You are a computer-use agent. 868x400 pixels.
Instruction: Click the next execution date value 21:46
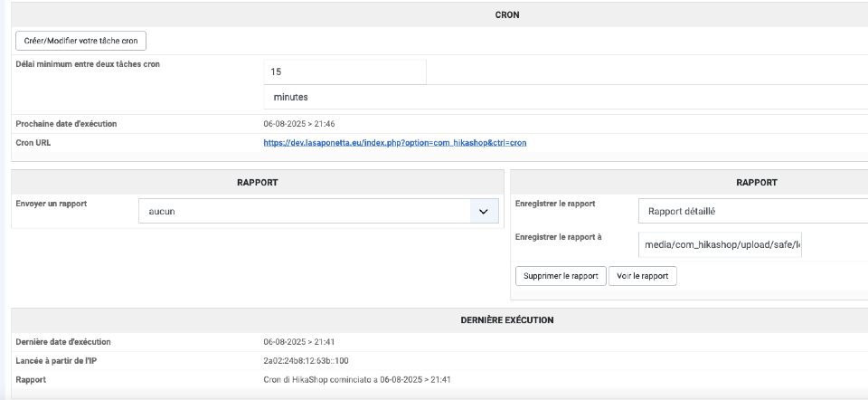[298, 124]
